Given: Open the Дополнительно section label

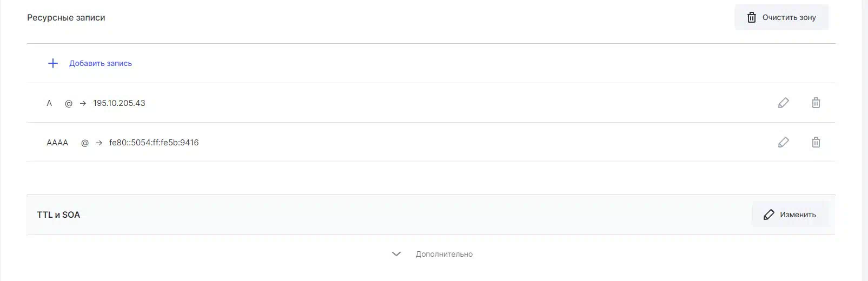Looking at the screenshot, I should click(444, 254).
